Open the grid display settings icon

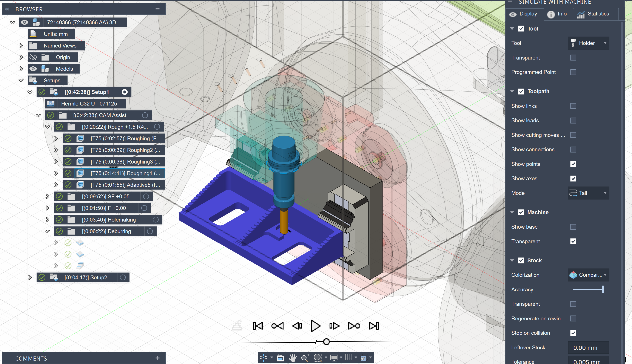pos(350,357)
